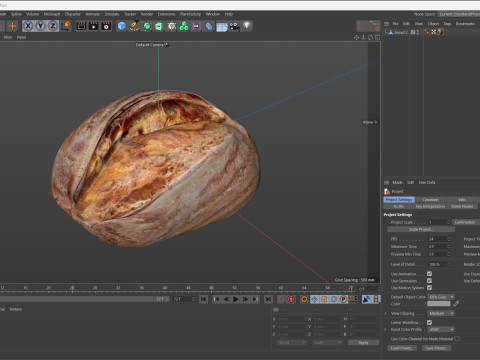Expand the View Clipping row arrow

(x=386, y=313)
